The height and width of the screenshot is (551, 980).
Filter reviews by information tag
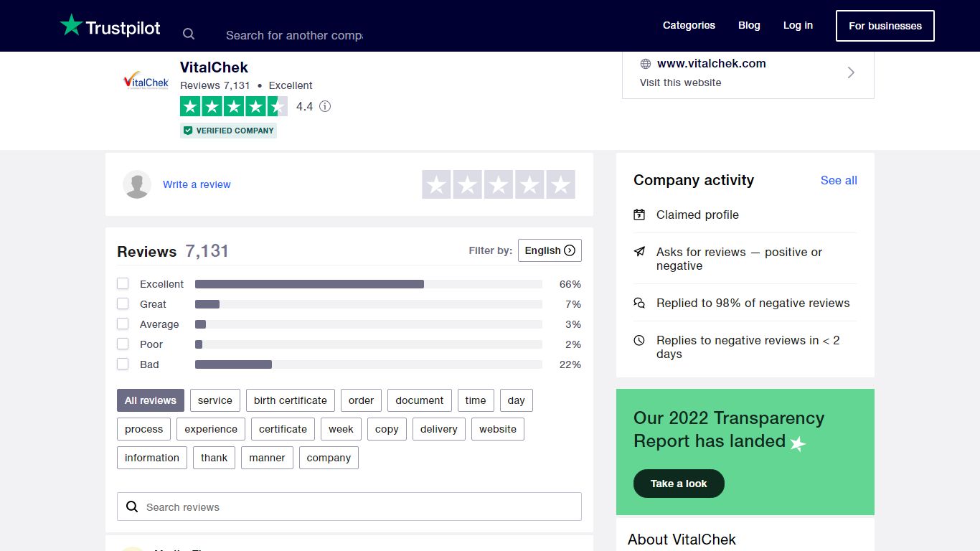pos(152,458)
